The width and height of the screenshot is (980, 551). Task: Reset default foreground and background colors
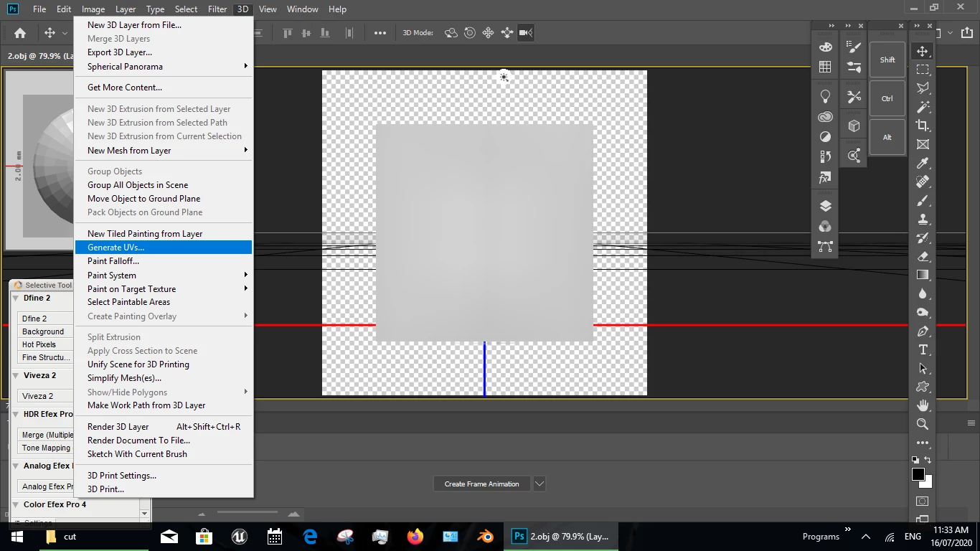pyautogui.click(x=915, y=460)
